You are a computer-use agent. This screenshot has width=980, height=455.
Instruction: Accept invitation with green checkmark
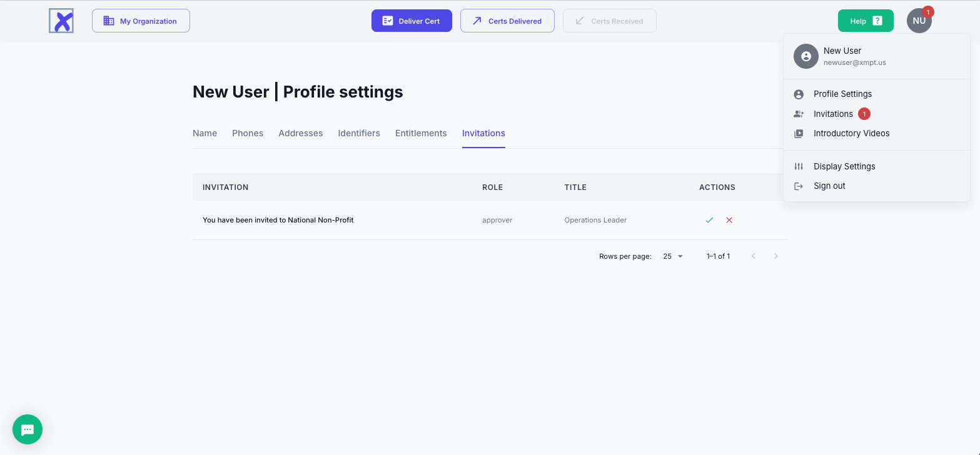(x=709, y=220)
